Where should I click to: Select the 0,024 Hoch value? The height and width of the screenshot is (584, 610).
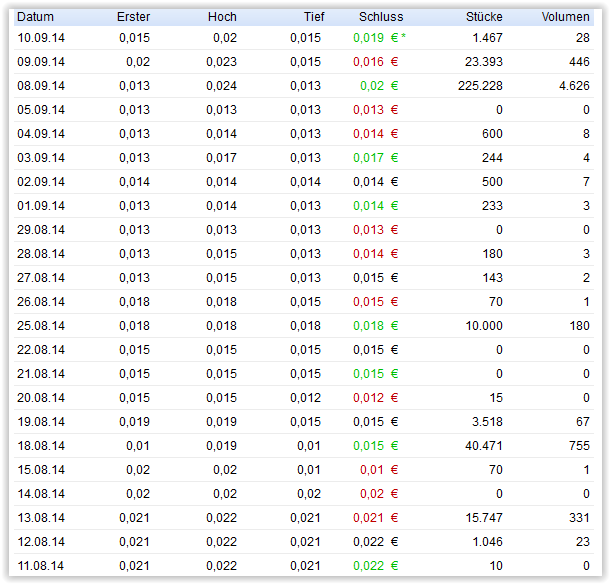tap(221, 86)
